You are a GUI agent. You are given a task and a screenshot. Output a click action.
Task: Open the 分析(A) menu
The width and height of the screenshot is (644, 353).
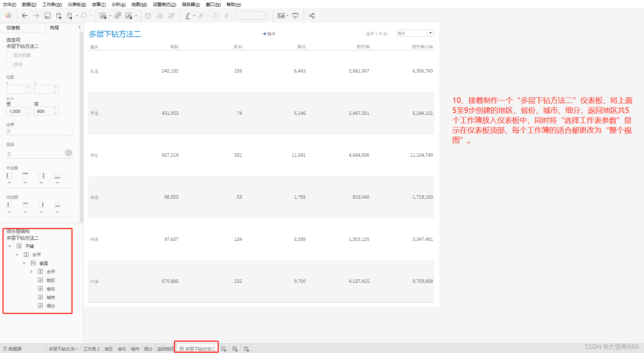coord(118,5)
